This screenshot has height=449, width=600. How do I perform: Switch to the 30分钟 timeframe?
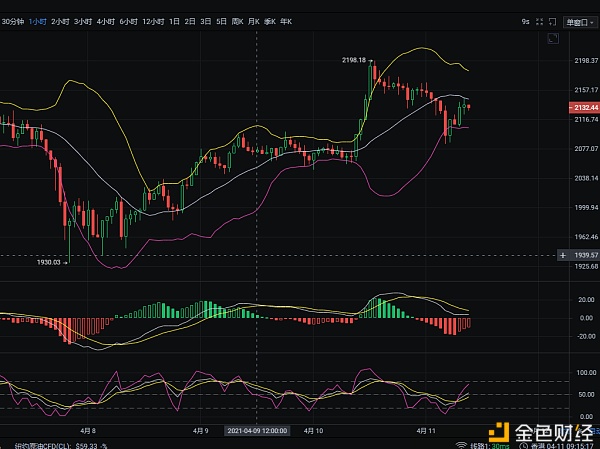pos(13,21)
